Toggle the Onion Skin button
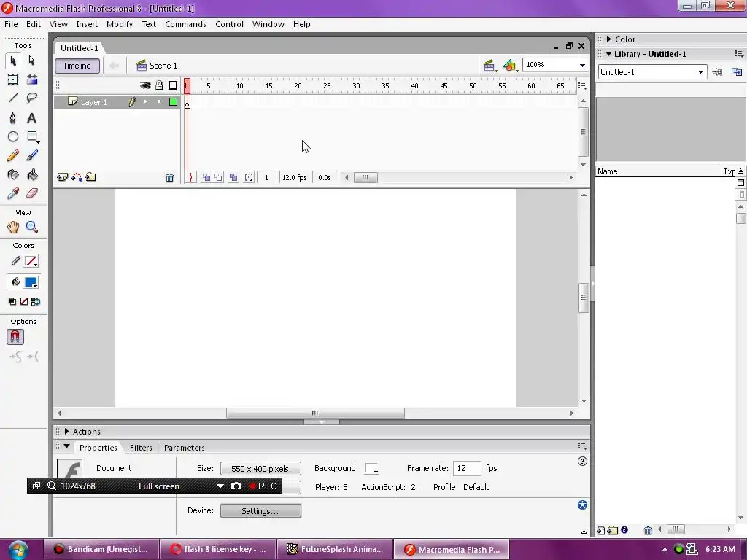 [206, 178]
